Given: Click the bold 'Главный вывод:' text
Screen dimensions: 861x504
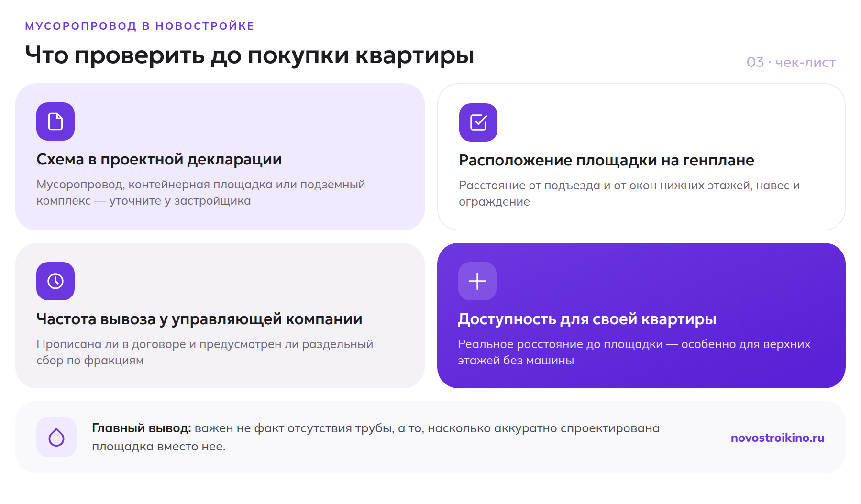Looking at the screenshot, I should pyautogui.click(x=142, y=428).
